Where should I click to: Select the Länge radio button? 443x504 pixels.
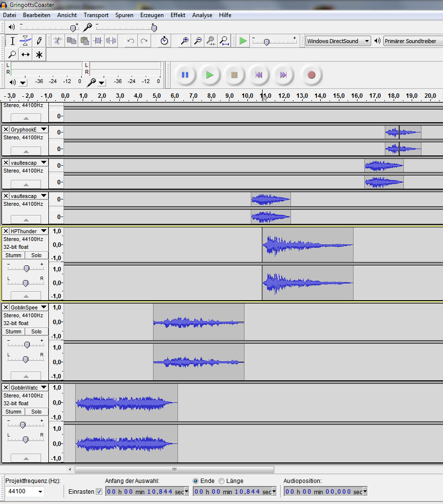(221, 481)
